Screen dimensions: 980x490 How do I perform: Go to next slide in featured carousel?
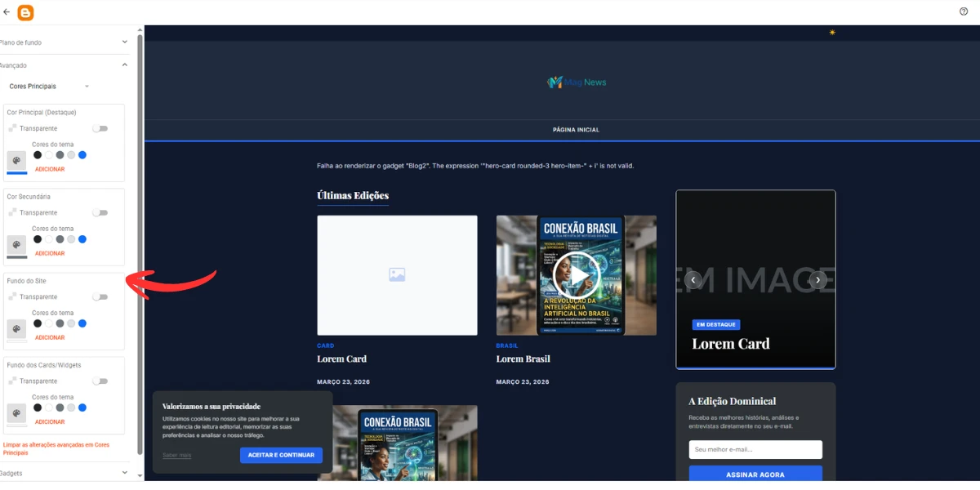(x=818, y=279)
